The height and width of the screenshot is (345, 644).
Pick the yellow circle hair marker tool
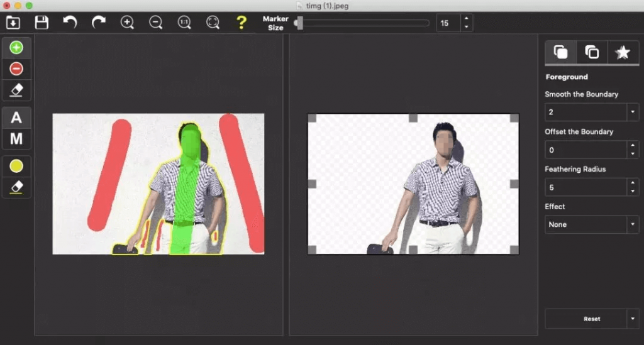16,166
